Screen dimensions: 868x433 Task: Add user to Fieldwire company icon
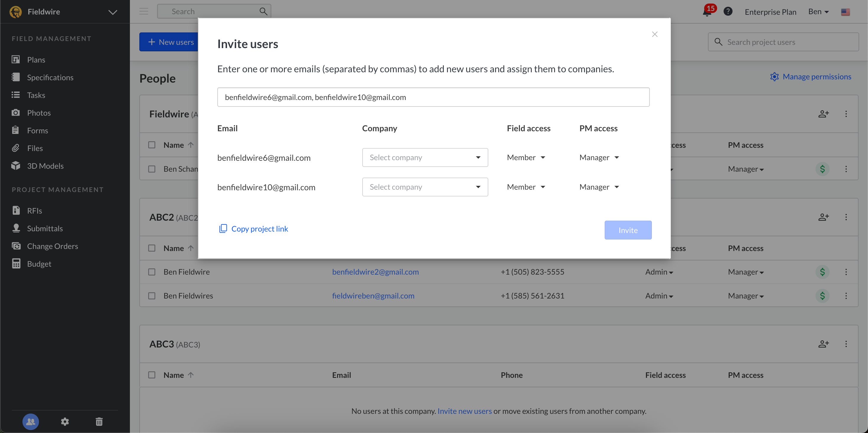point(823,114)
